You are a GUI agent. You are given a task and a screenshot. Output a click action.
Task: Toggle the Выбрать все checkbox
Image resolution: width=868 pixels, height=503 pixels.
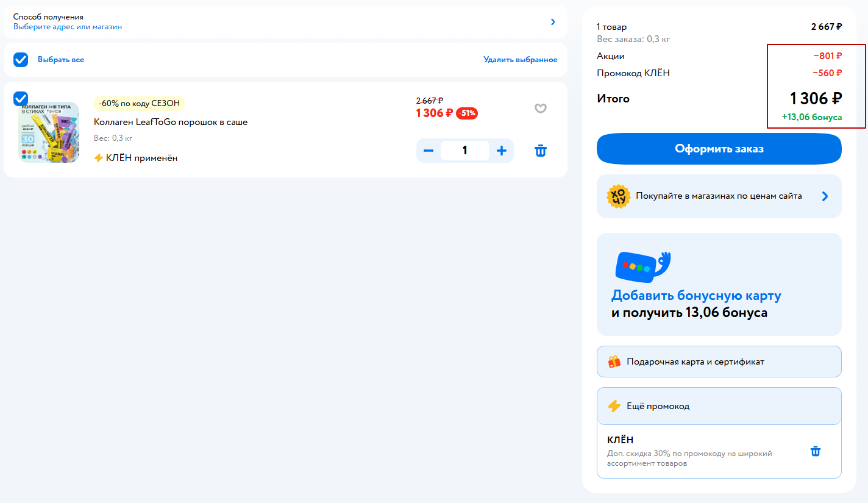21,60
